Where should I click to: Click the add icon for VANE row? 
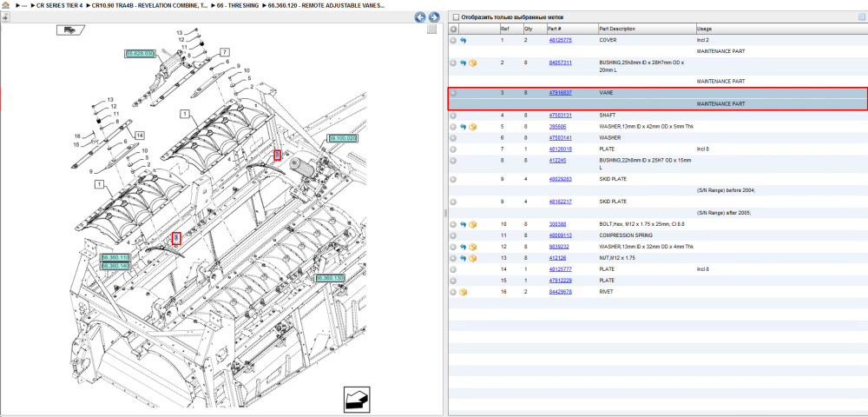pos(453,93)
